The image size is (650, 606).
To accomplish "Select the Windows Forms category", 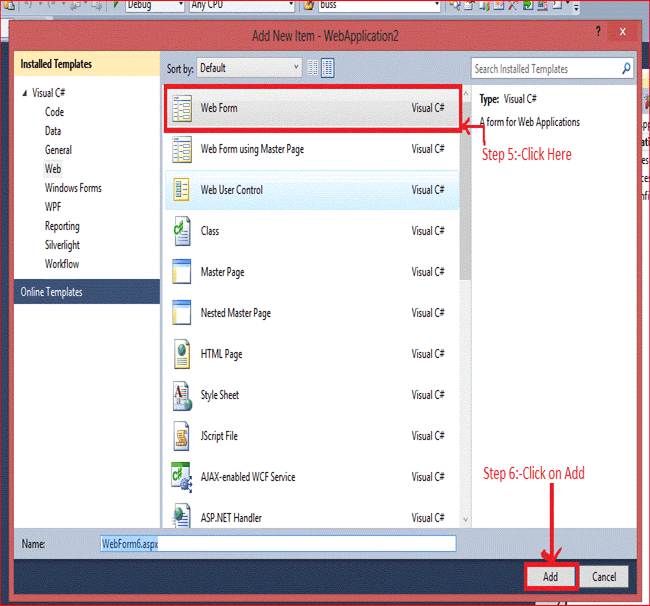I will point(73,188).
